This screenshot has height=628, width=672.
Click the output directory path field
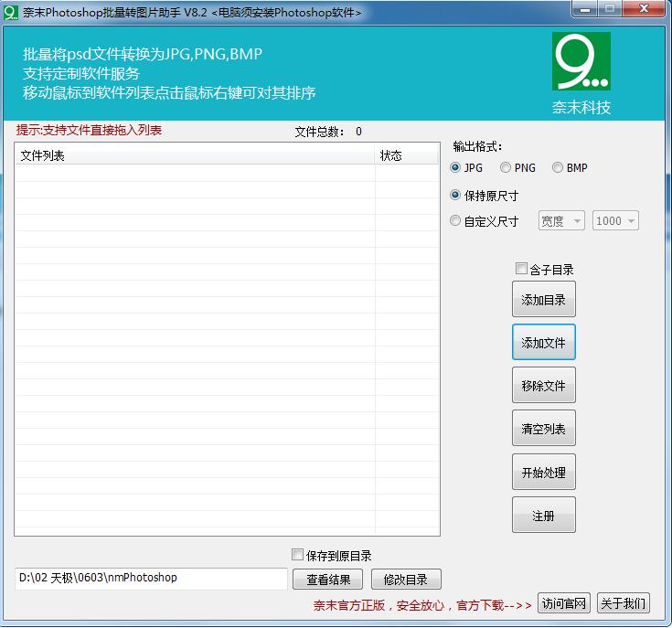[151, 579]
